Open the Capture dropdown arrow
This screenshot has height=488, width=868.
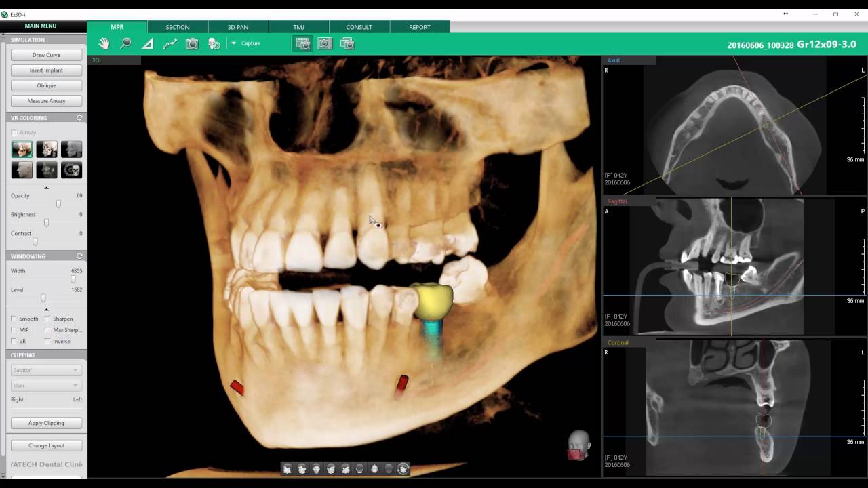[x=233, y=43]
